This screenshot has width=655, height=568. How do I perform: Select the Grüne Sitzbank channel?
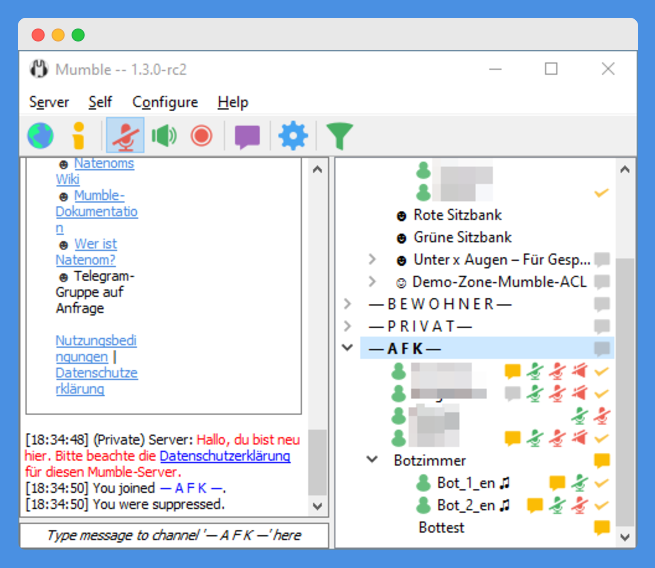[x=462, y=237]
